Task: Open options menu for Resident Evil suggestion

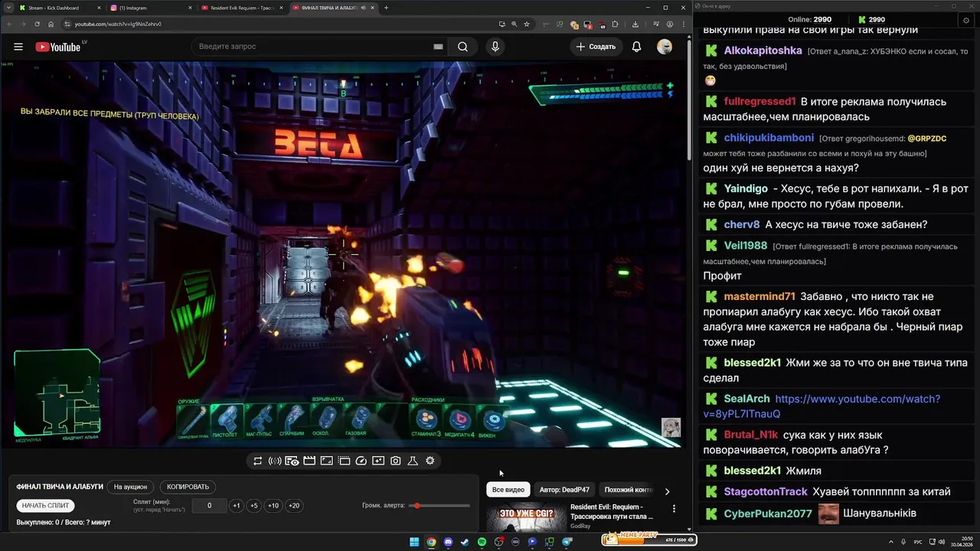Action: point(674,508)
